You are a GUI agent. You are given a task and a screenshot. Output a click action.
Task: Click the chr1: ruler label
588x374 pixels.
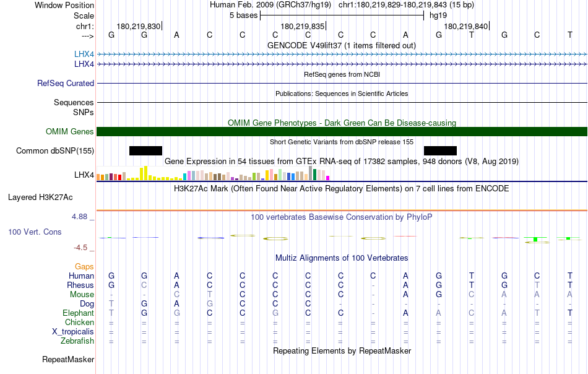coord(85,26)
